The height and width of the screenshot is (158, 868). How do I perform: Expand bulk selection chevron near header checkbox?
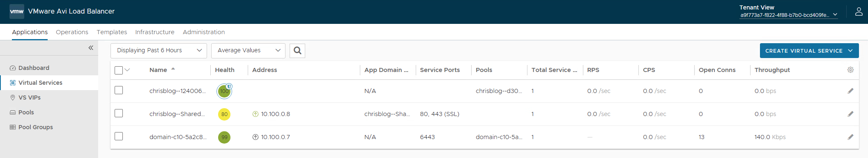[x=127, y=70]
